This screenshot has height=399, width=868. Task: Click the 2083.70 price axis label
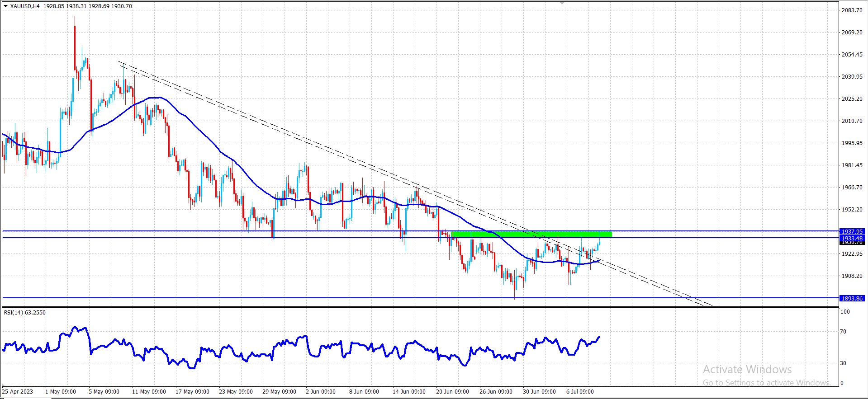click(852, 10)
